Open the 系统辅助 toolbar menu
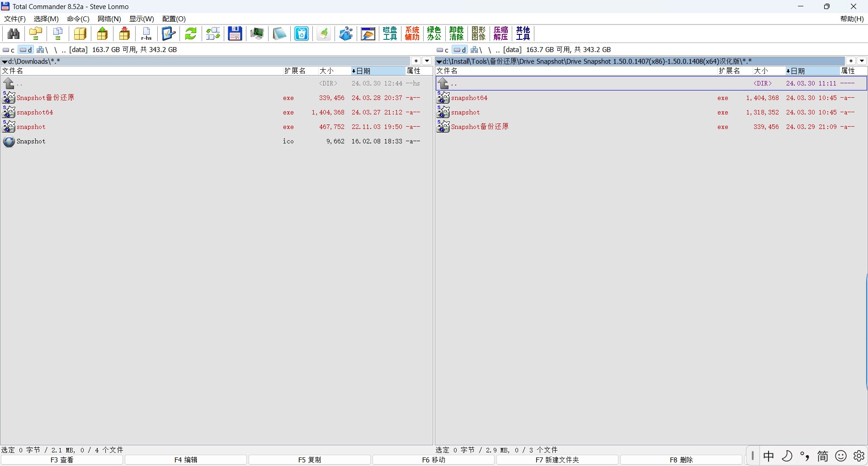 pyautogui.click(x=412, y=34)
